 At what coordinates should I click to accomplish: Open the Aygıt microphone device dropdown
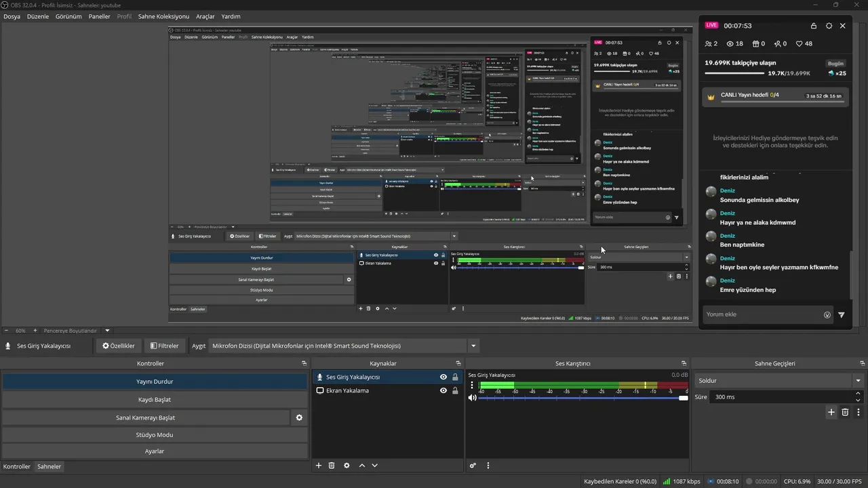click(337, 346)
